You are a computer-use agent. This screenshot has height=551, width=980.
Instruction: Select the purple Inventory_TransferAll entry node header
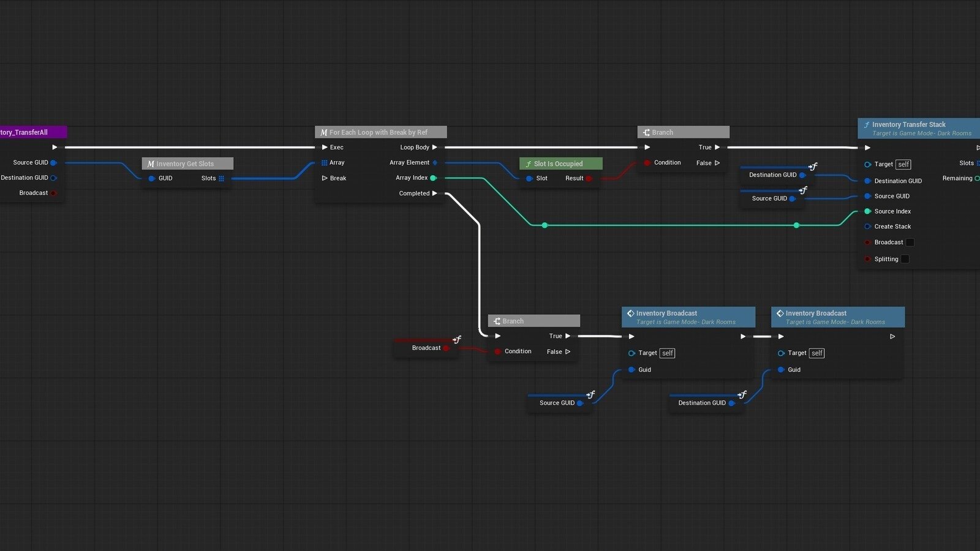click(x=33, y=132)
